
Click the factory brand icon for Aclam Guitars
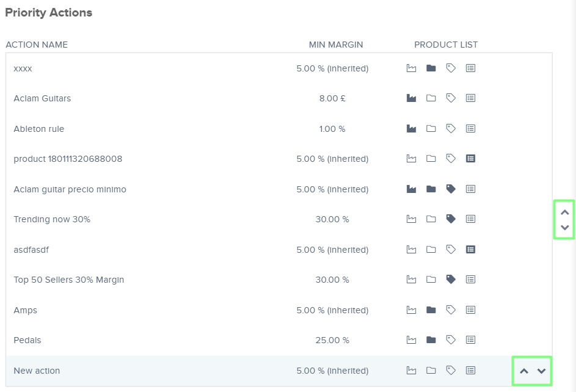411,98
